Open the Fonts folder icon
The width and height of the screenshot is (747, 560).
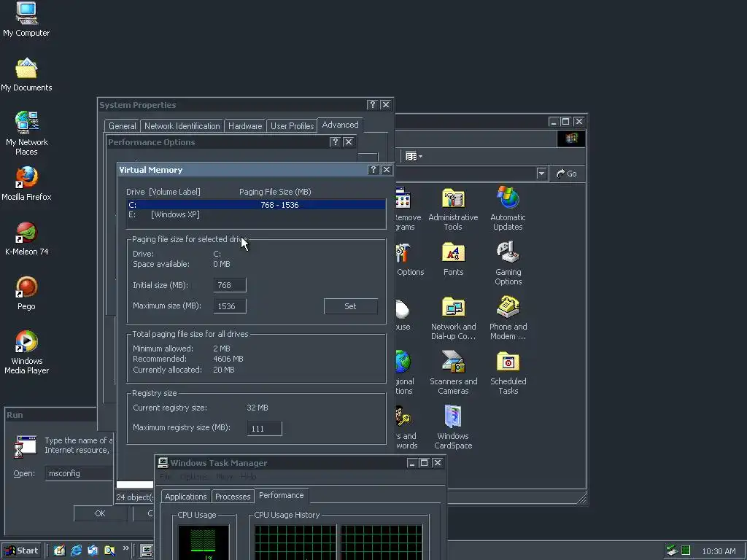coord(453,259)
